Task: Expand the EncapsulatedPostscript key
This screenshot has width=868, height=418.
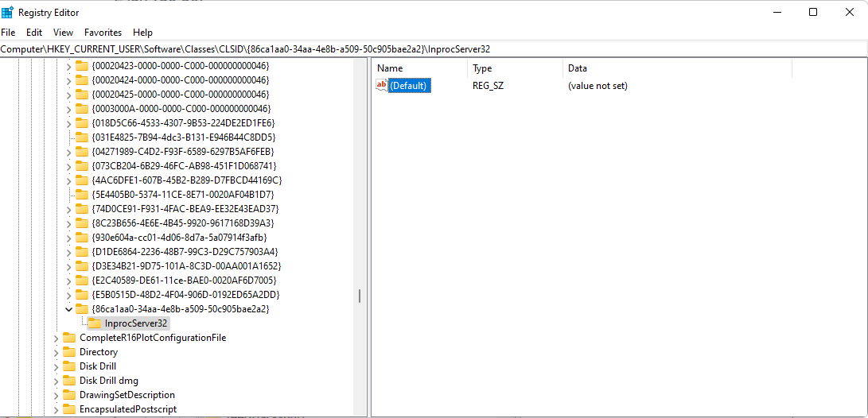Action: coord(56,410)
